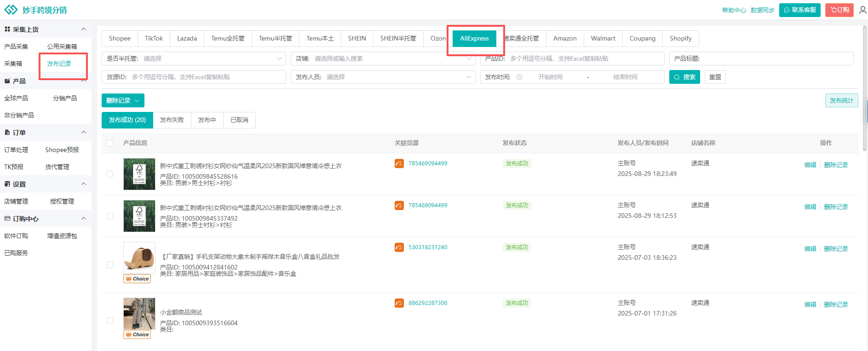Click the 采集上货 grid icon in sidebar
The image size is (868, 351).
coord(7,29)
